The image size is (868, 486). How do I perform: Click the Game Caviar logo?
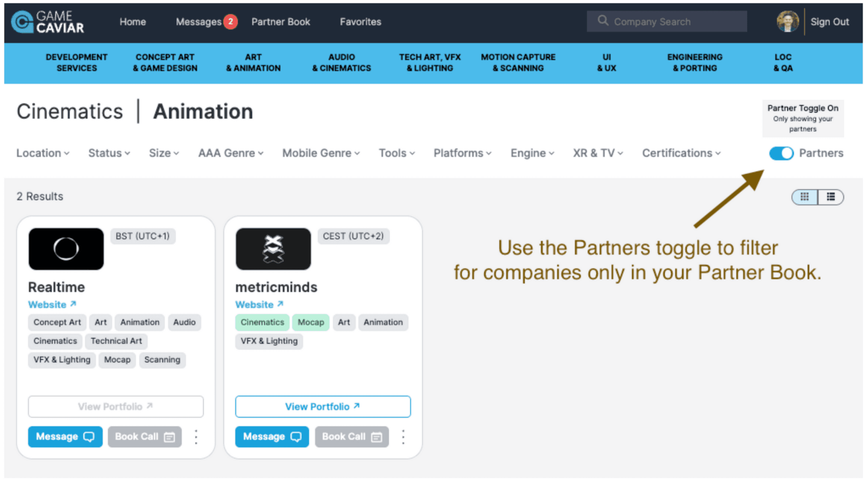(47, 22)
